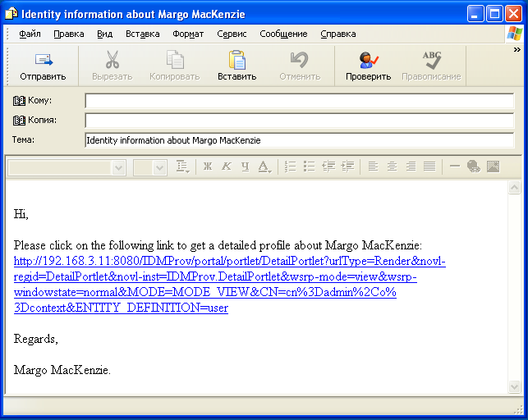Toggle bold (Ж) formatting
528x420 pixels.
tap(208, 167)
